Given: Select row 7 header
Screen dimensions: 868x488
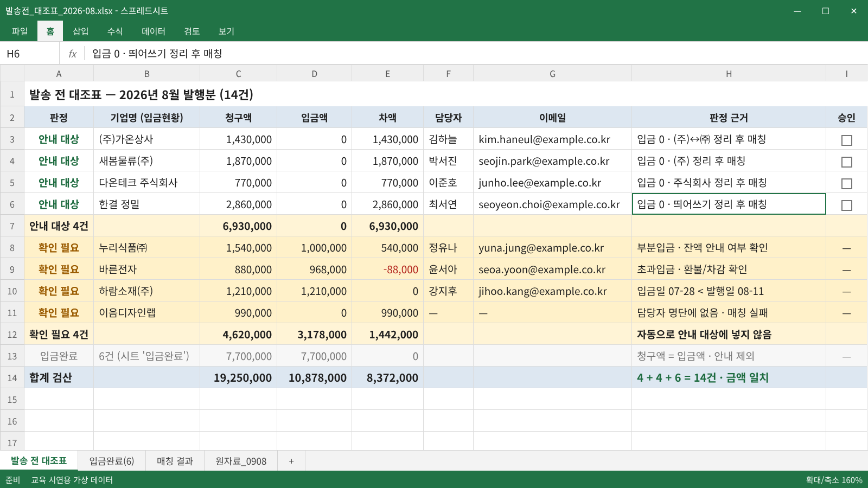Looking at the screenshot, I should pyautogui.click(x=12, y=226).
